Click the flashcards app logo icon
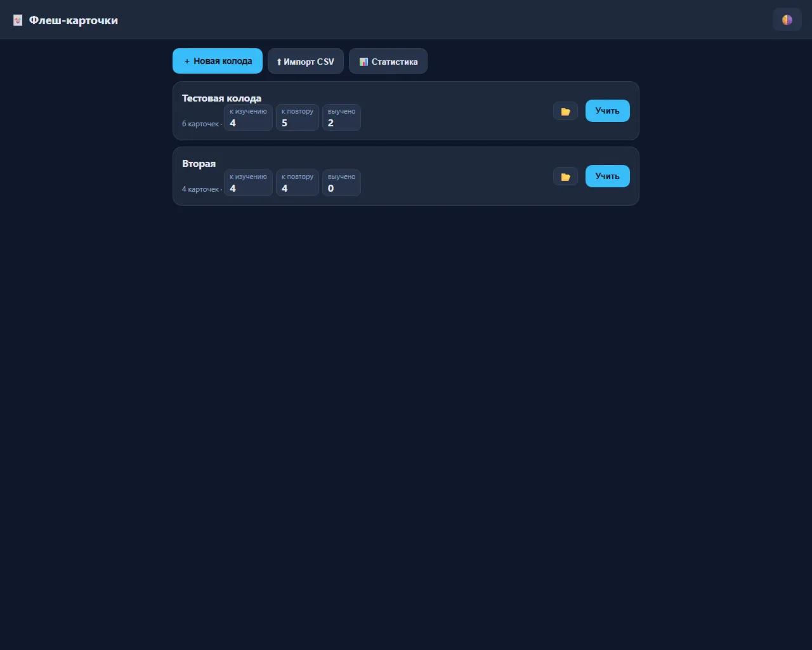This screenshot has width=812, height=650. (18, 20)
